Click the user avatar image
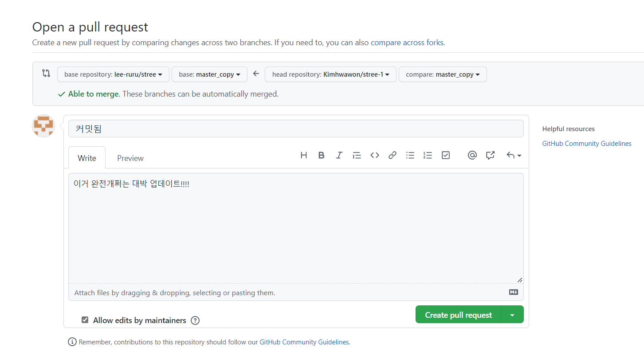The height and width of the screenshot is (359, 644). pyautogui.click(x=43, y=126)
